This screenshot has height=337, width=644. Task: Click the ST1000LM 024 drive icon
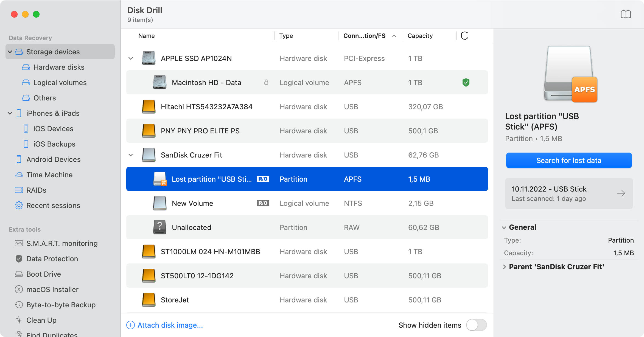149,251
